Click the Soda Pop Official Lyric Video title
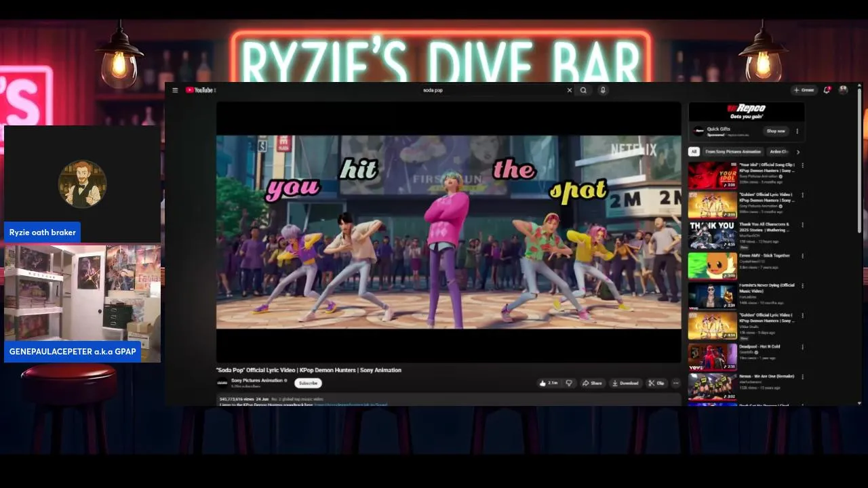 309,370
